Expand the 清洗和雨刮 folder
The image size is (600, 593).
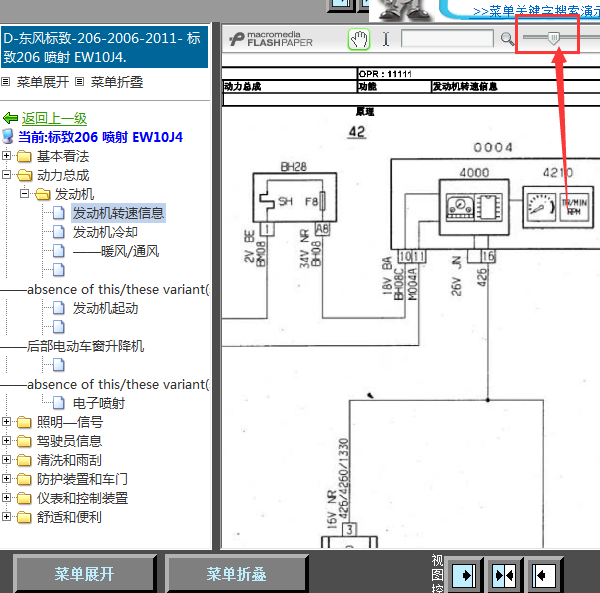[6, 459]
